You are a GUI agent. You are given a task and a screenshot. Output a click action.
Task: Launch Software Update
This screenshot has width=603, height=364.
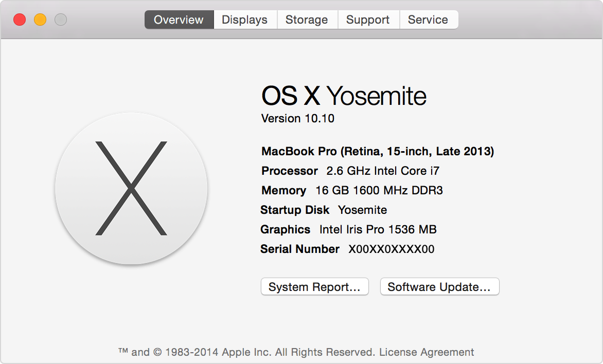[439, 287]
